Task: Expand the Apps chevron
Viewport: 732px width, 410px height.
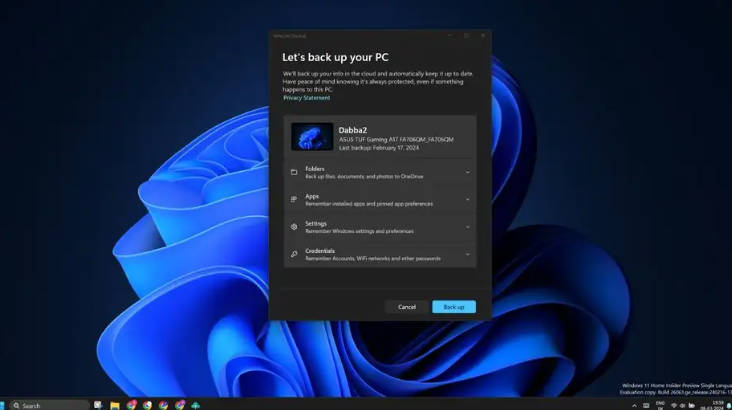Action: pyautogui.click(x=468, y=199)
